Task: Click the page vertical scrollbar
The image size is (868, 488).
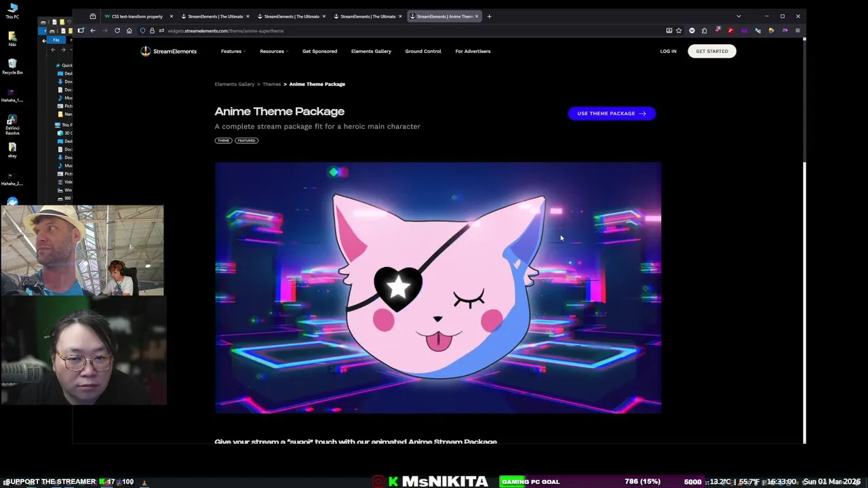Action: click(804, 241)
